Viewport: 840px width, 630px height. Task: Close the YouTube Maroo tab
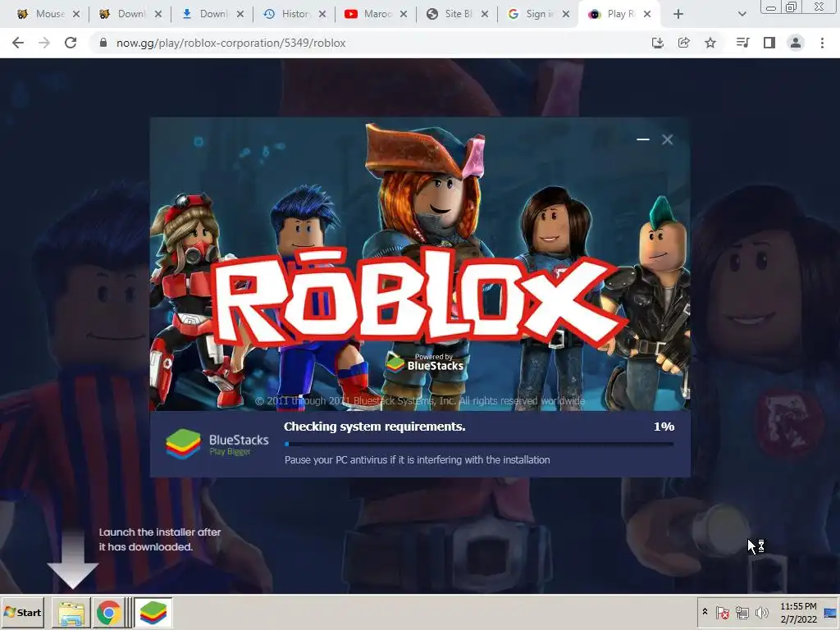(404, 15)
